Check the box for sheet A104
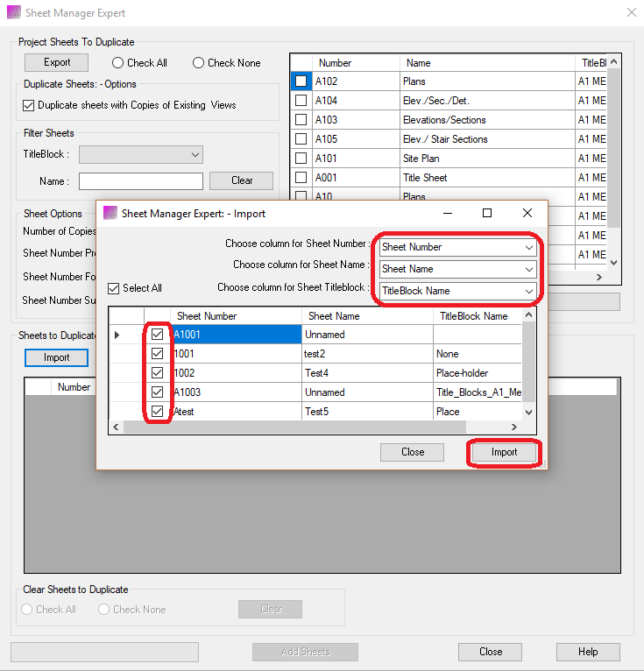Viewport: 644px width, 671px height. tap(301, 101)
